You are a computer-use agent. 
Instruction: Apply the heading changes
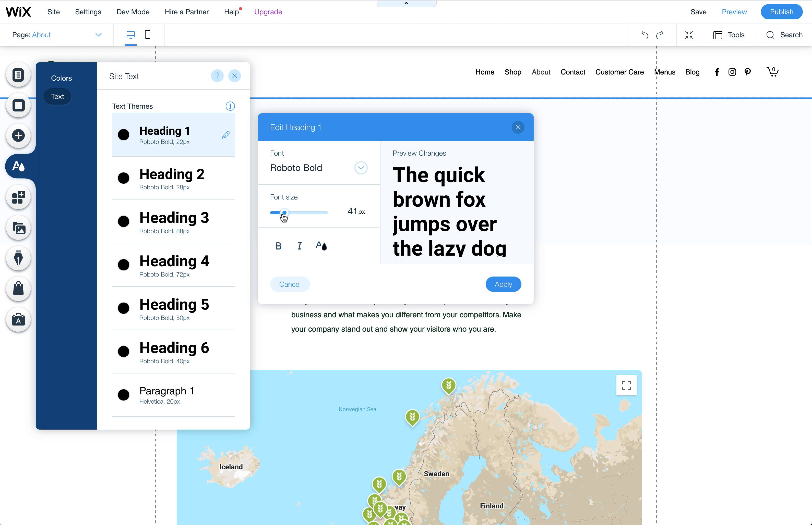503,284
